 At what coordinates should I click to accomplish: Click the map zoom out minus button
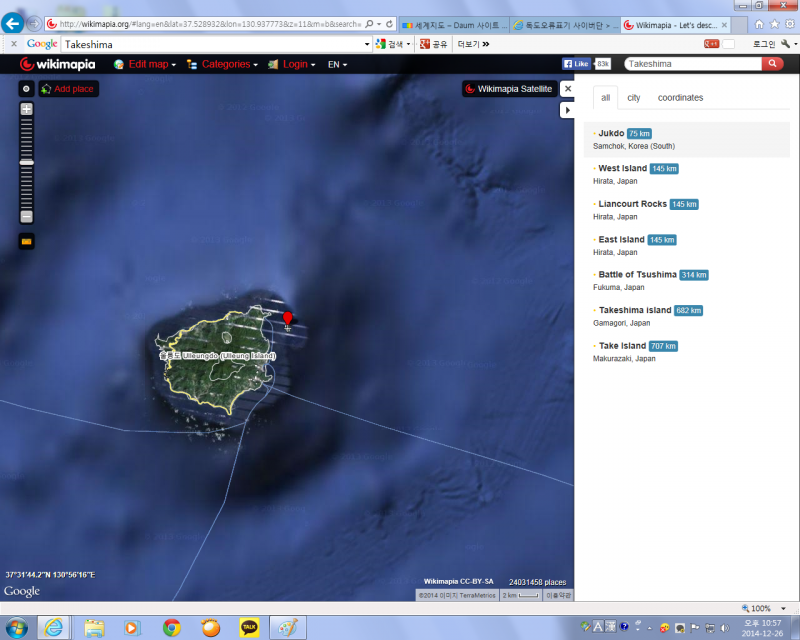click(27, 216)
